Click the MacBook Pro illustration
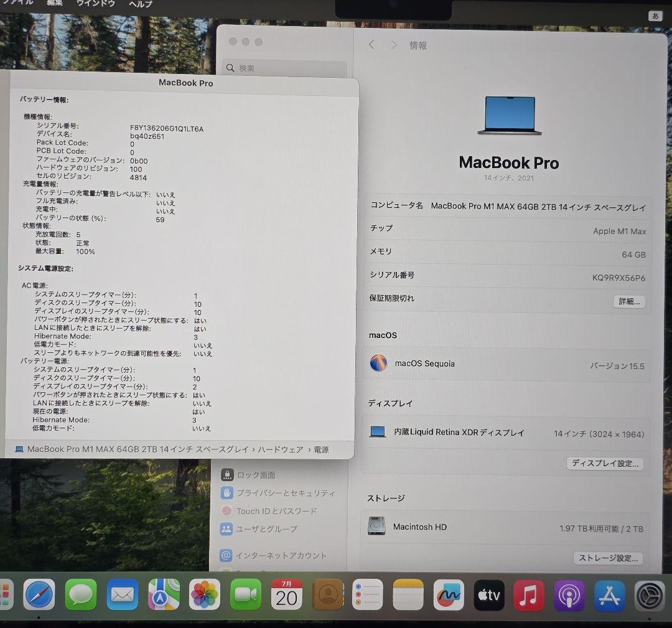 510,116
